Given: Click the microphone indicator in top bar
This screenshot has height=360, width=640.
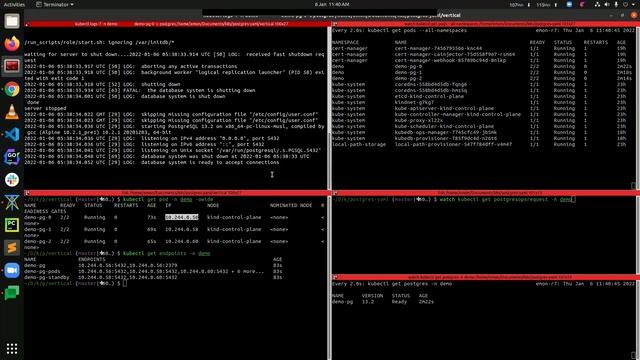Looking at the screenshot, I should tap(616, 4).
